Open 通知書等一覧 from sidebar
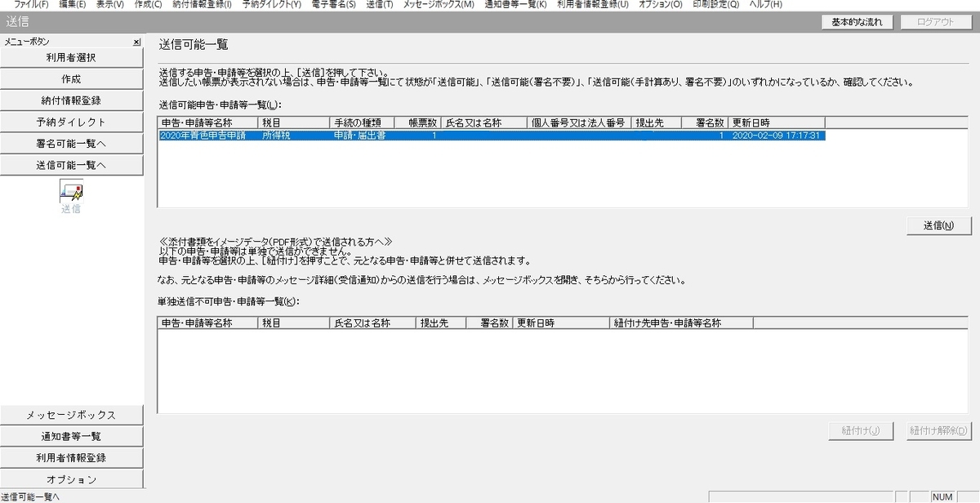This screenshot has width=980, height=503. (x=71, y=436)
